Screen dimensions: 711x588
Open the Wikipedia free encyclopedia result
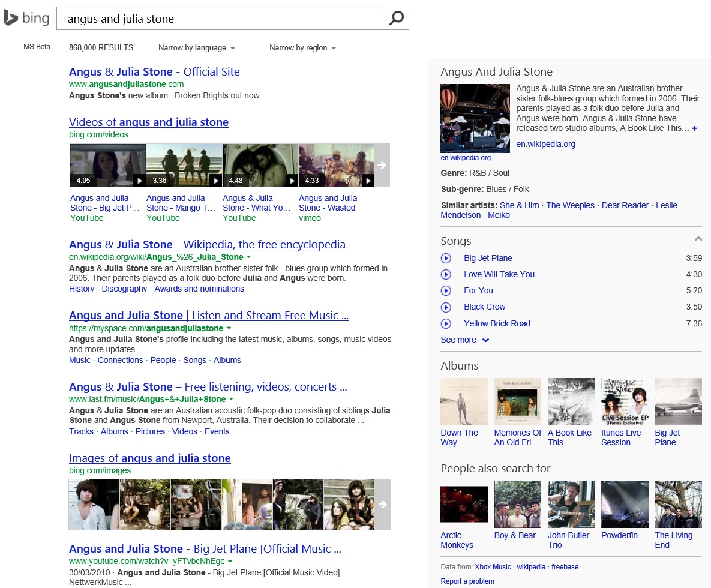(207, 244)
